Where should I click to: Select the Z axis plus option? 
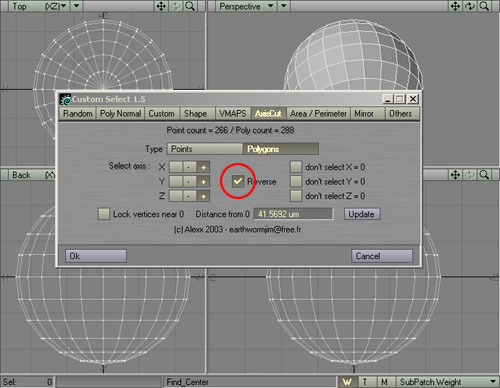[x=203, y=196]
